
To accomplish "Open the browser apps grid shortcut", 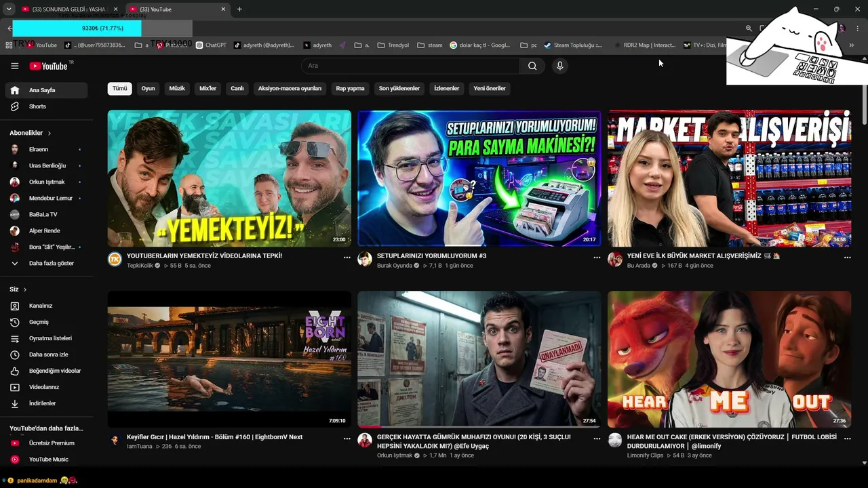I will tap(9, 45).
